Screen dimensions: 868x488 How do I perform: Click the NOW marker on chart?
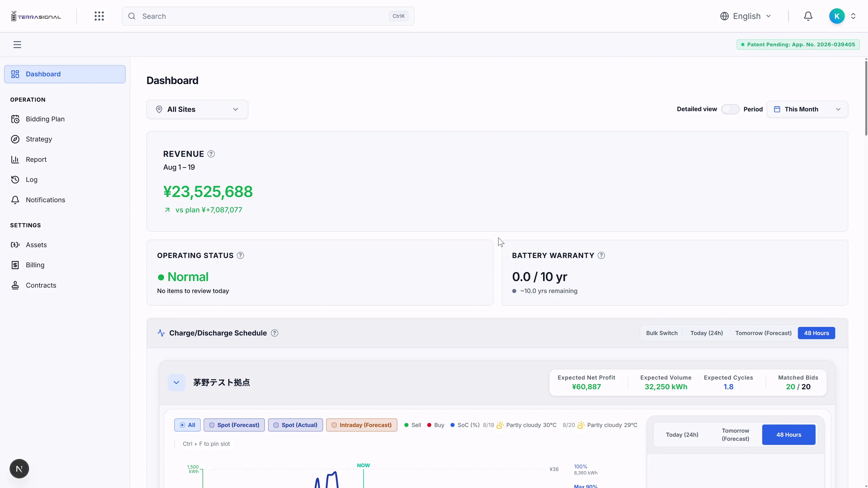[x=363, y=465]
